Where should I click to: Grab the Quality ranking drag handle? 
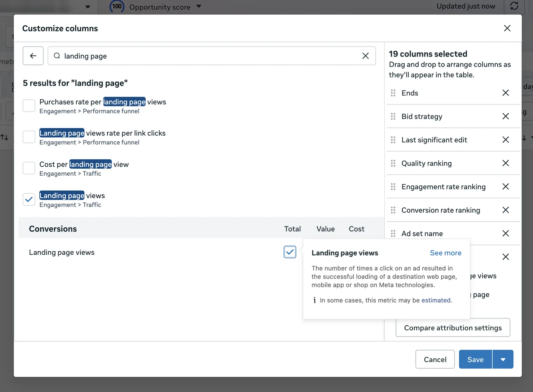[393, 163]
